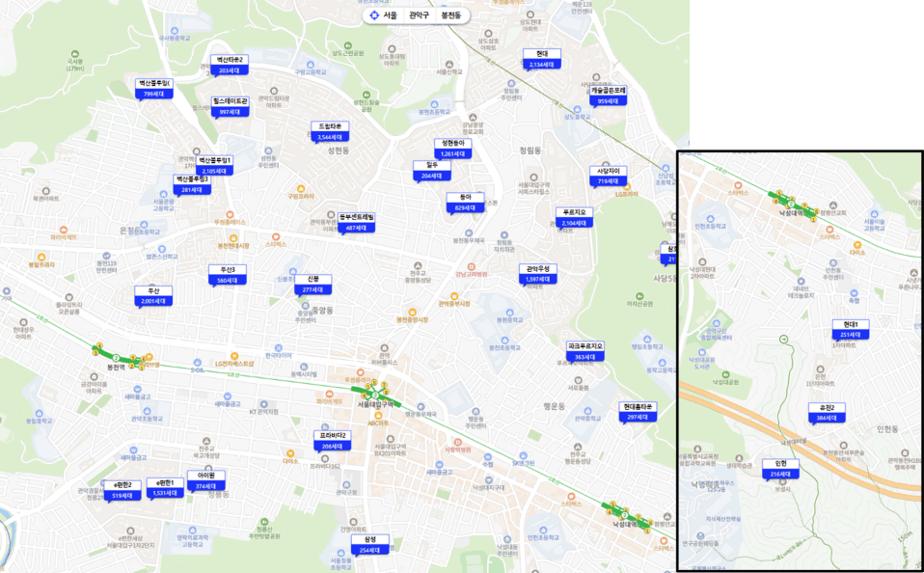Click the 구암고등학교 school icon

pyautogui.click(x=310, y=65)
